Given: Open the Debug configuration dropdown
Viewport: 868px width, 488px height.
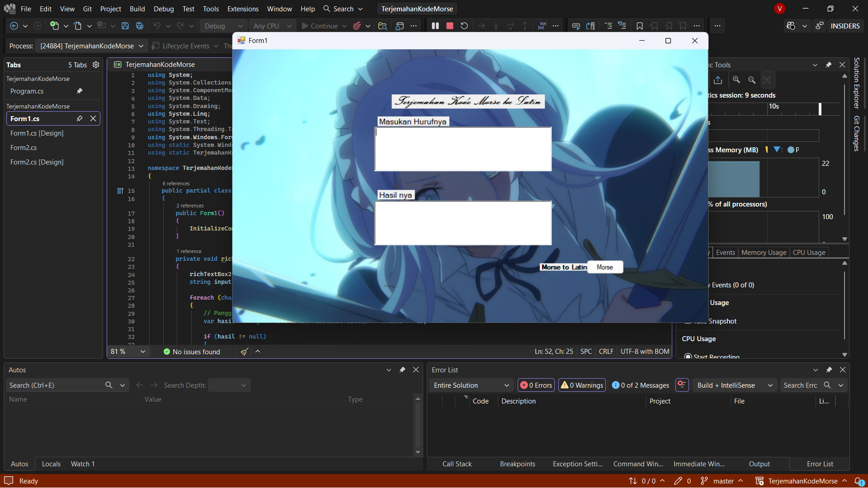Looking at the screenshot, I should coord(223,26).
